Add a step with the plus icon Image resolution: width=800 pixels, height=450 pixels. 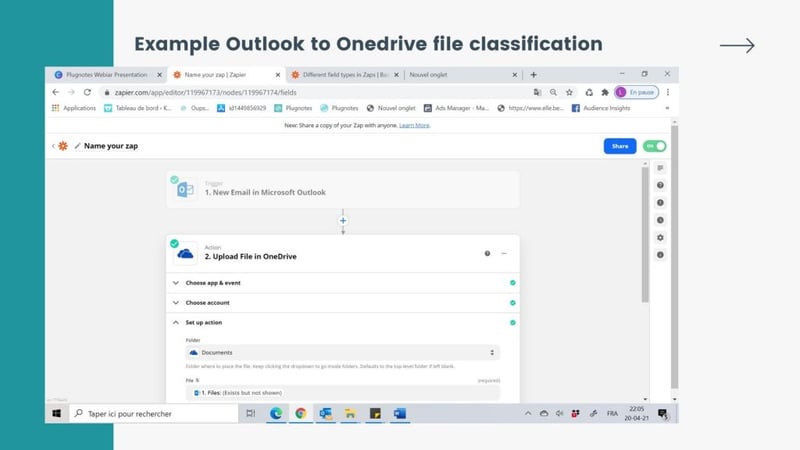click(343, 220)
